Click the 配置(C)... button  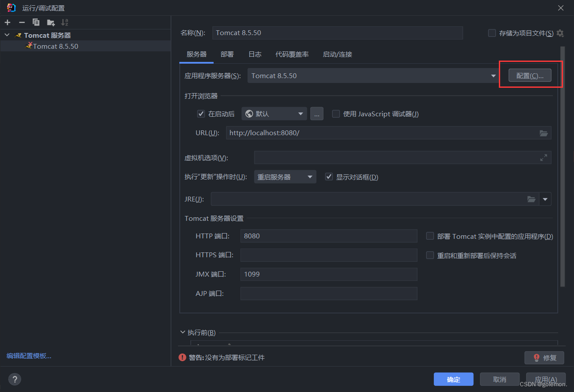point(530,76)
